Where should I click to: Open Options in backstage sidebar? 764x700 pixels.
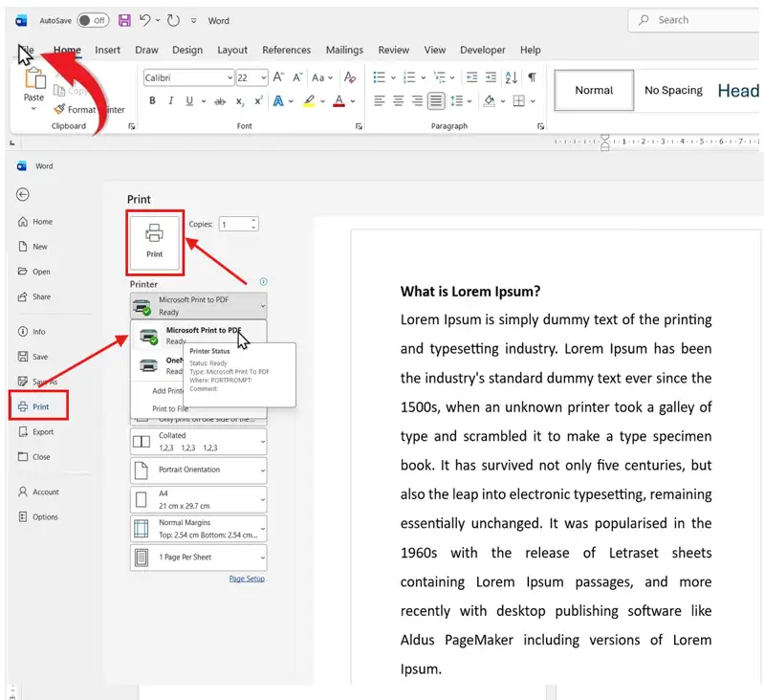click(38, 516)
